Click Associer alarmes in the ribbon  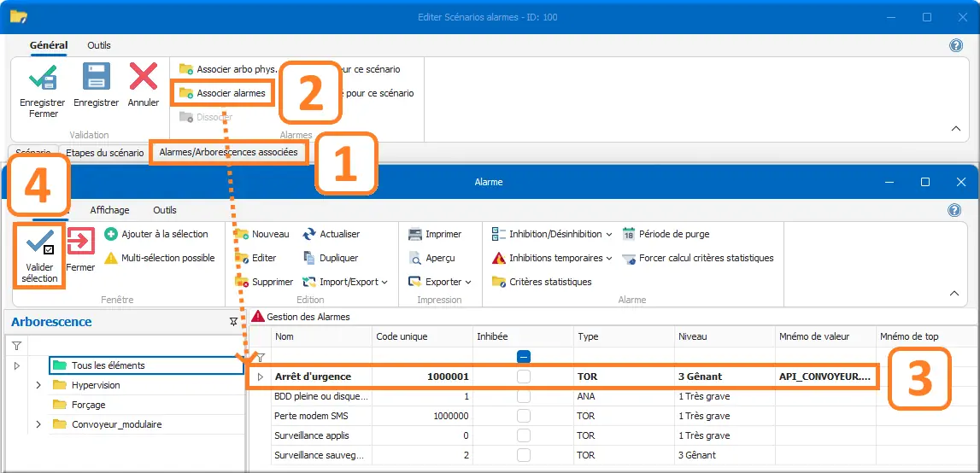(x=222, y=93)
